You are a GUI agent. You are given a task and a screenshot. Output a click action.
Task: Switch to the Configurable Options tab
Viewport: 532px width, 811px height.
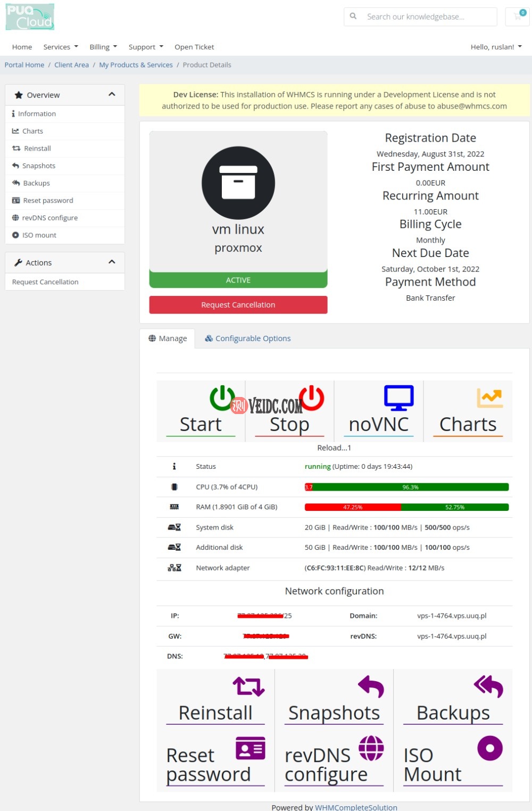[248, 338]
